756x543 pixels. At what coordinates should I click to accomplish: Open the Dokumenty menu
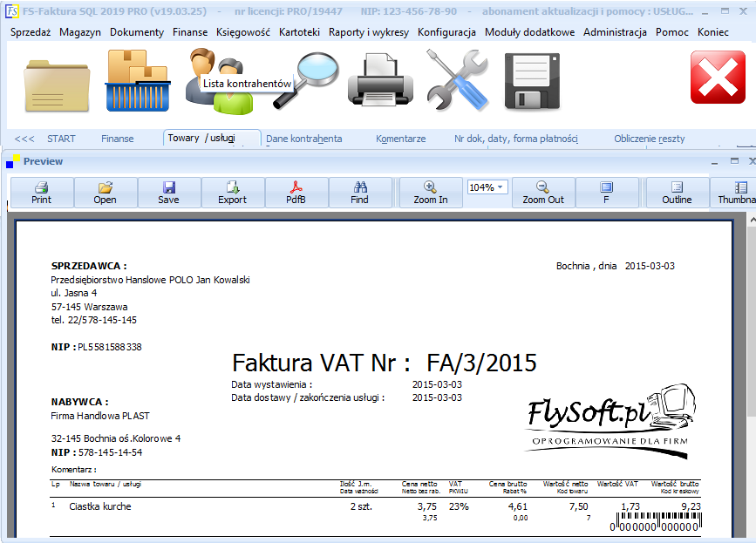(137, 32)
